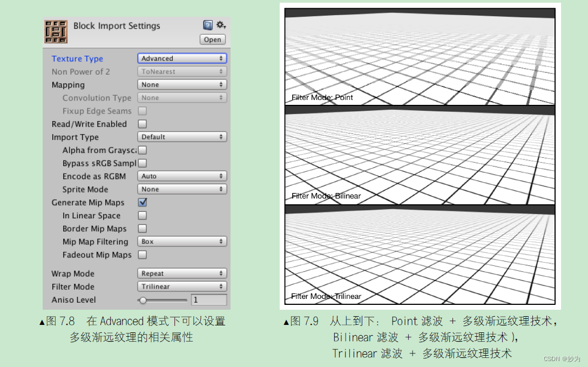Open the Mip Map Filtering dropdown showing Box
The height and width of the screenshot is (367, 588).
pyautogui.click(x=182, y=241)
